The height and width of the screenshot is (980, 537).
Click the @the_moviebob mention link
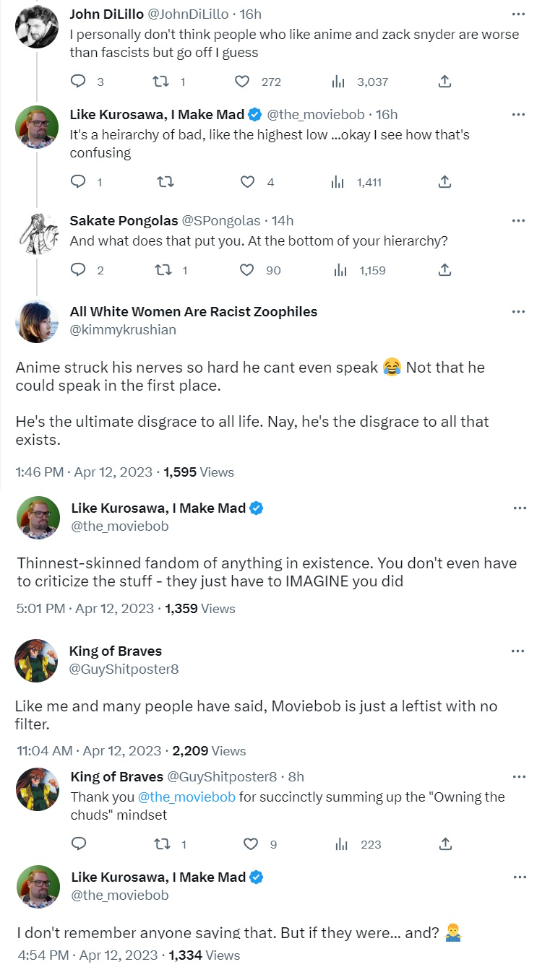(x=186, y=797)
